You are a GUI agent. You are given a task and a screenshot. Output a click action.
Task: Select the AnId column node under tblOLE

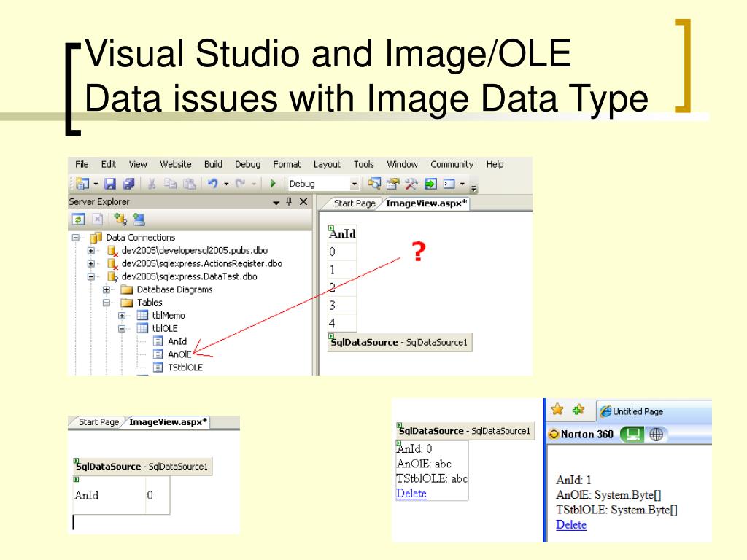[x=177, y=341]
